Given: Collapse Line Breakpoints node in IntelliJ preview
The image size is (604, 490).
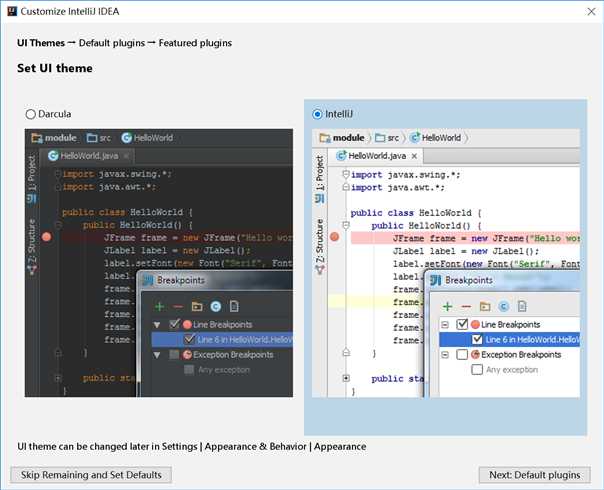Looking at the screenshot, I should pos(445,325).
